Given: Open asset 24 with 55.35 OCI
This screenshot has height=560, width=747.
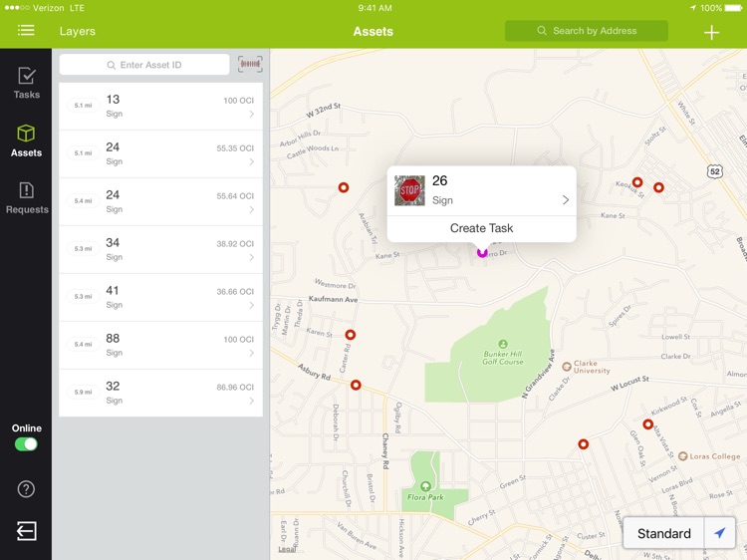Looking at the screenshot, I should [x=160, y=153].
